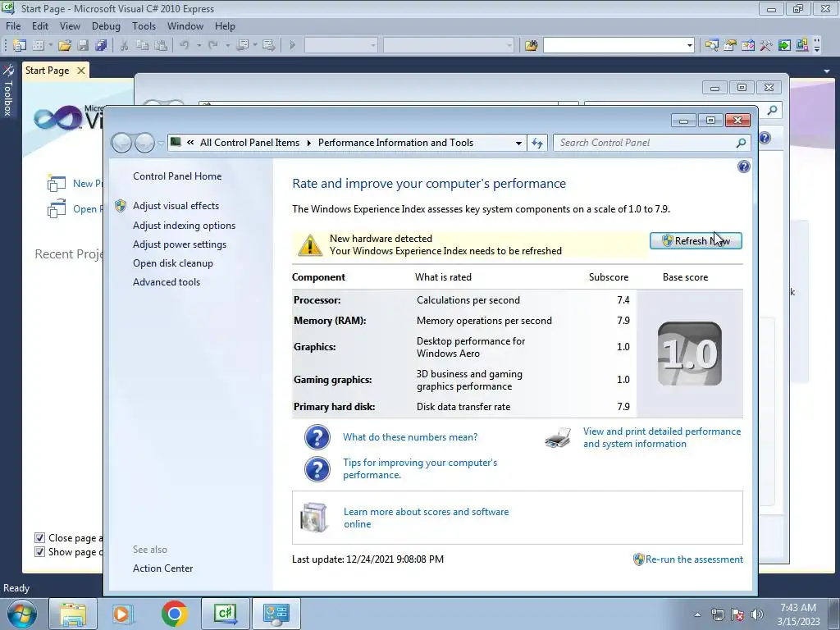The image size is (840, 630).
Task: Click Start Debugging play icon
Action: coord(293,45)
